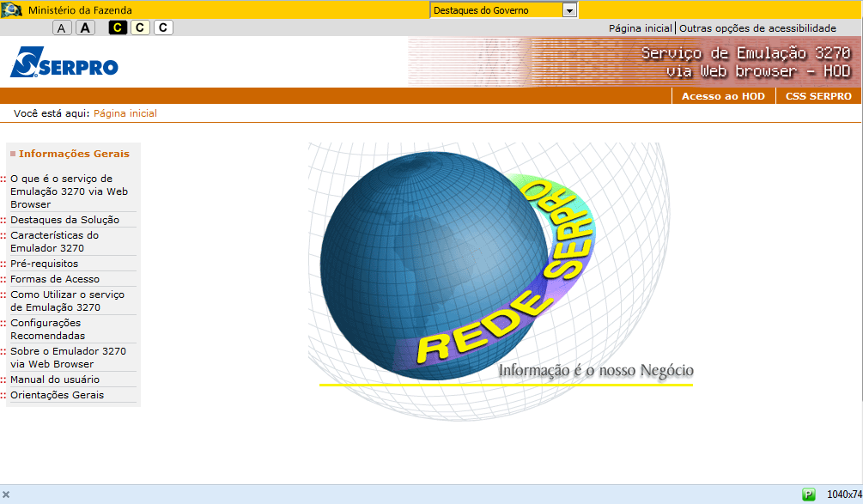This screenshot has height=504, width=863.
Task: Open Orientações Gerais
Action: [58, 395]
